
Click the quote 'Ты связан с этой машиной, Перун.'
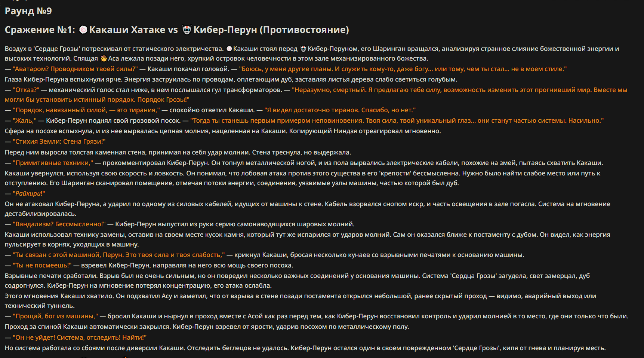[x=68, y=255]
